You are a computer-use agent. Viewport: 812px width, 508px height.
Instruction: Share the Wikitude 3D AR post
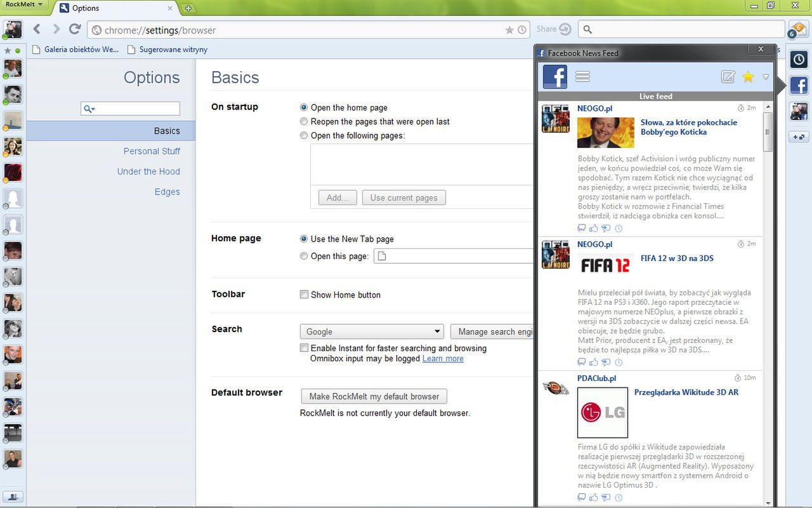click(x=606, y=497)
